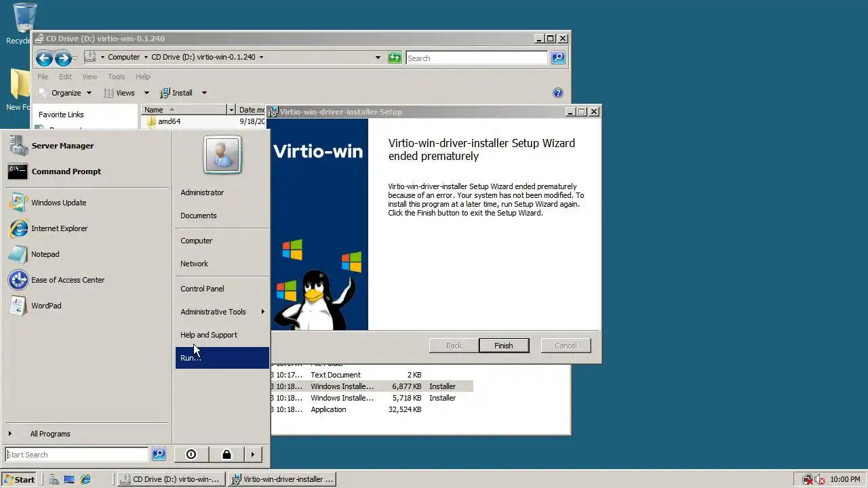Switch to CD Drive taskbar button
This screenshot has height=488, width=868.
[170, 479]
